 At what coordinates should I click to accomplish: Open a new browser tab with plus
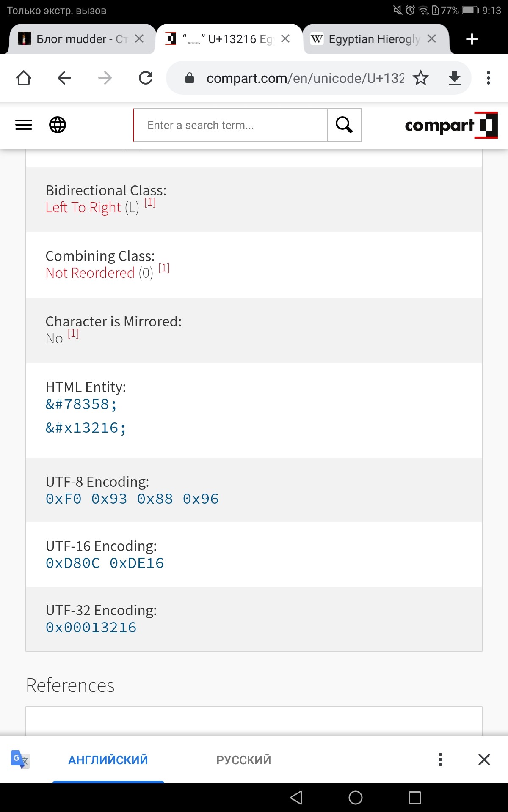(x=472, y=39)
